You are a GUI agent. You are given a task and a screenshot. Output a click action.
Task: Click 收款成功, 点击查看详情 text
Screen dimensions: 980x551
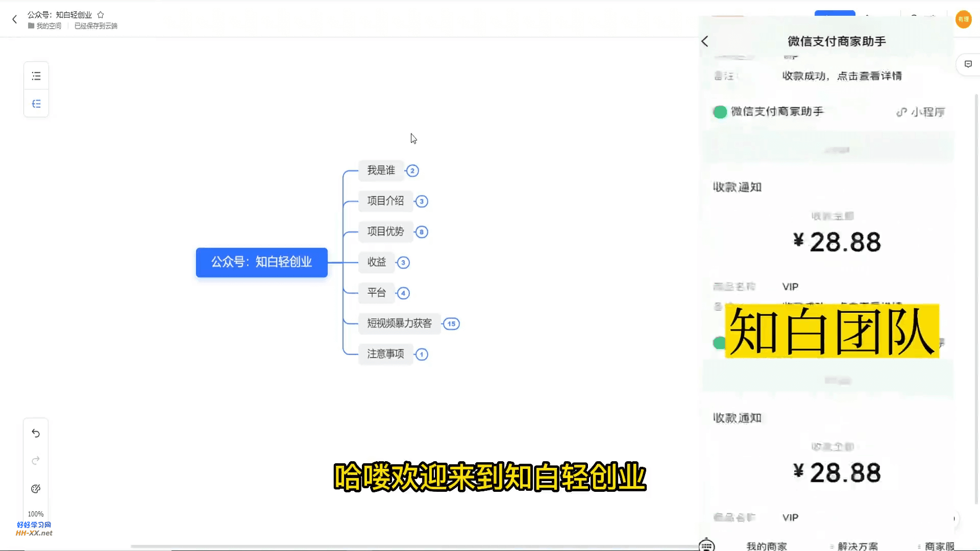pos(842,76)
